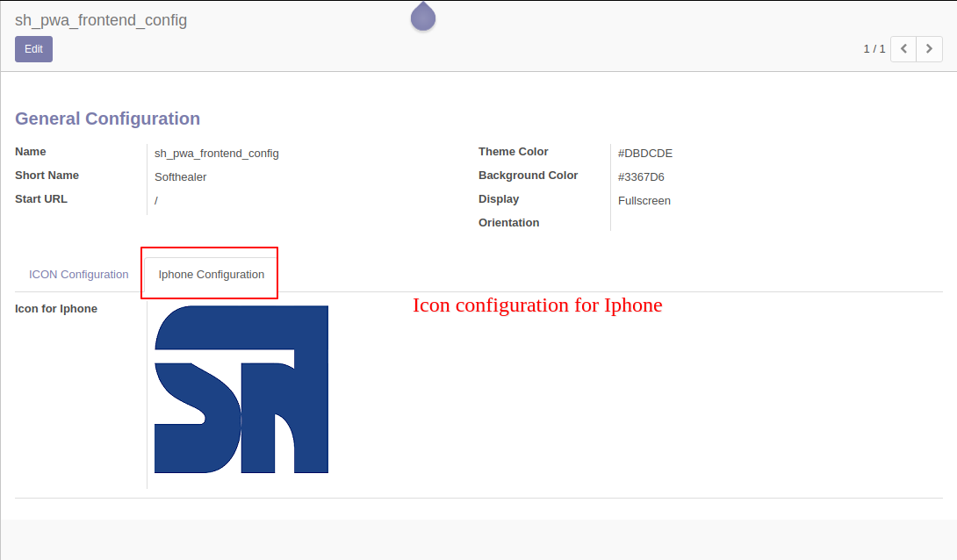957x560 pixels.
Task: Click the Start URL slash value
Action: (156, 201)
